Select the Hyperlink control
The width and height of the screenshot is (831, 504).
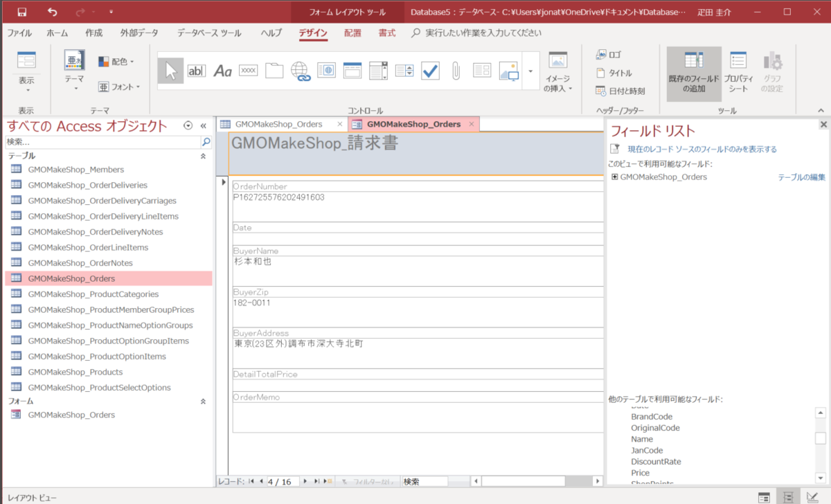300,70
